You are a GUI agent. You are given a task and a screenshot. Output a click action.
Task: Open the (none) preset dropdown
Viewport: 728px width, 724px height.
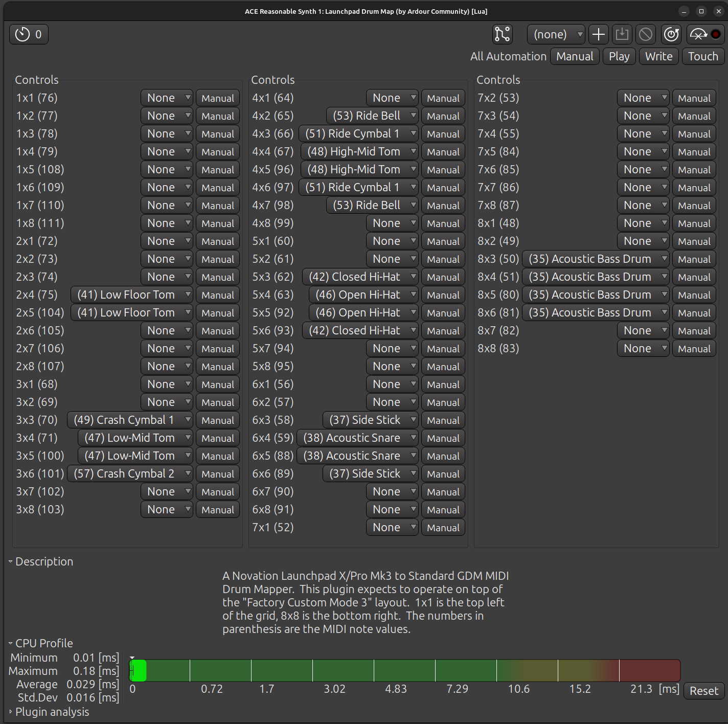coord(556,34)
